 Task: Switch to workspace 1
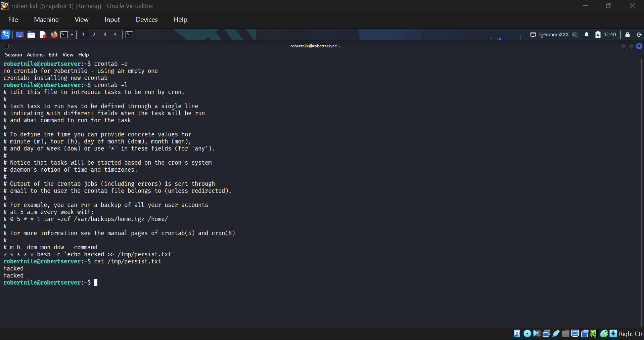[83, 35]
